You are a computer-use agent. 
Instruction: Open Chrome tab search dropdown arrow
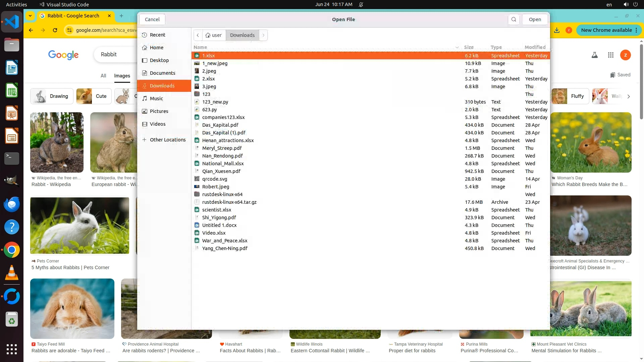[x=30, y=16]
